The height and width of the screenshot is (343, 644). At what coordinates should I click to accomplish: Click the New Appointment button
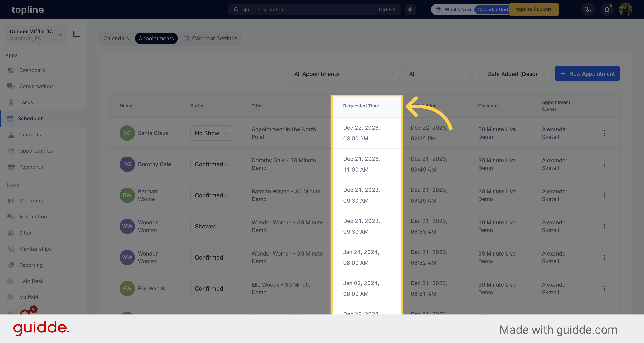coord(587,74)
